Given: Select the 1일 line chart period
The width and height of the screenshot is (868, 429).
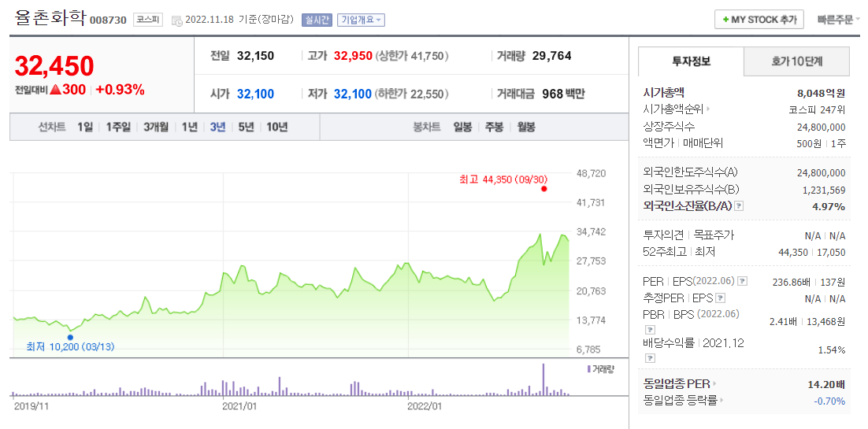Looking at the screenshot, I should [x=85, y=128].
